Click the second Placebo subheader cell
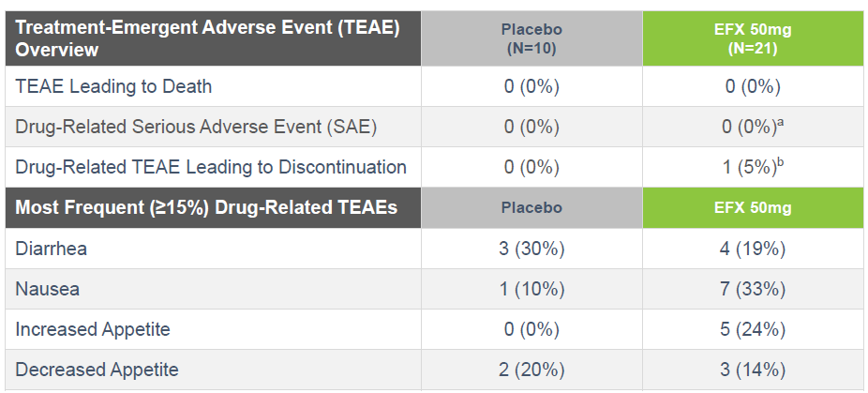868x393 pixels. point(531,208)
